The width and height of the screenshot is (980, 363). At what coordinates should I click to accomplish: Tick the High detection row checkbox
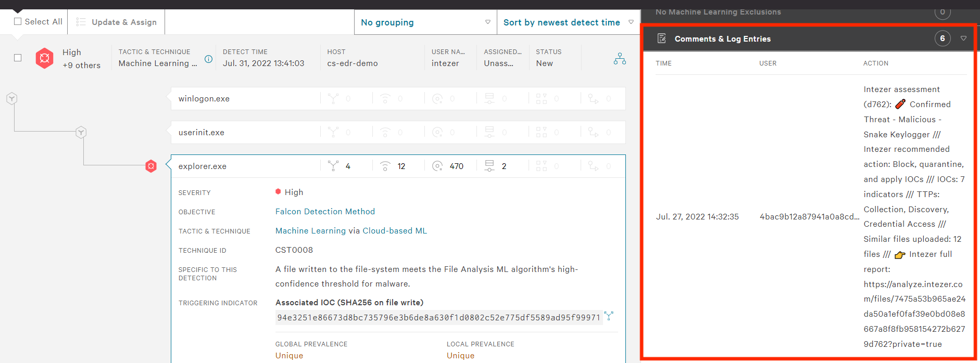pyautogui.click(x=18, y=58)
